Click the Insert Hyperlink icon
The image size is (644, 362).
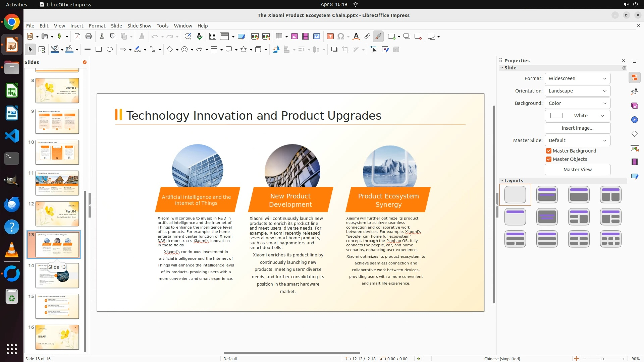[x=367, y=37]
